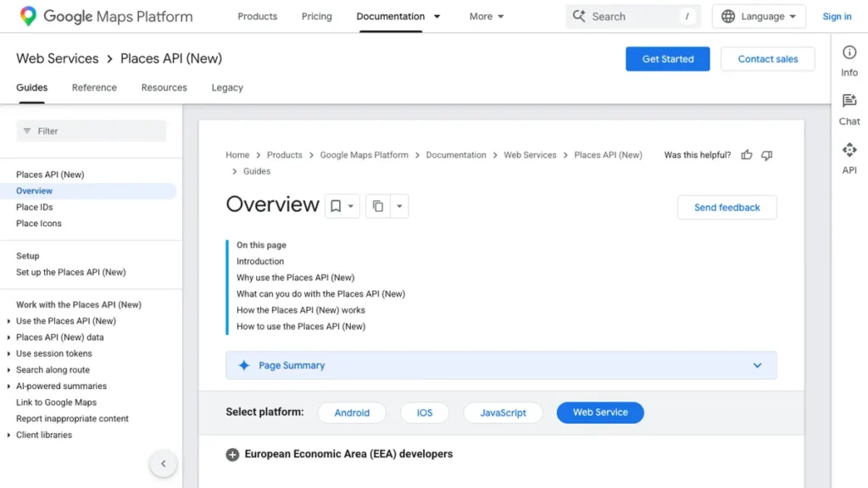Image resolution: width=868 pixels, height=488 pixels.
Task: Open bookmark dropdown arrow next to Overview
Action: (350, 207)
